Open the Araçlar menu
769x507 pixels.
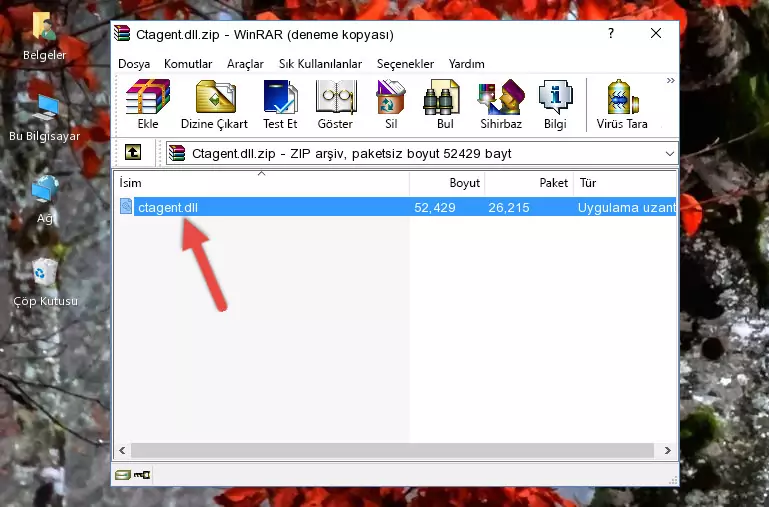[245, 64]
